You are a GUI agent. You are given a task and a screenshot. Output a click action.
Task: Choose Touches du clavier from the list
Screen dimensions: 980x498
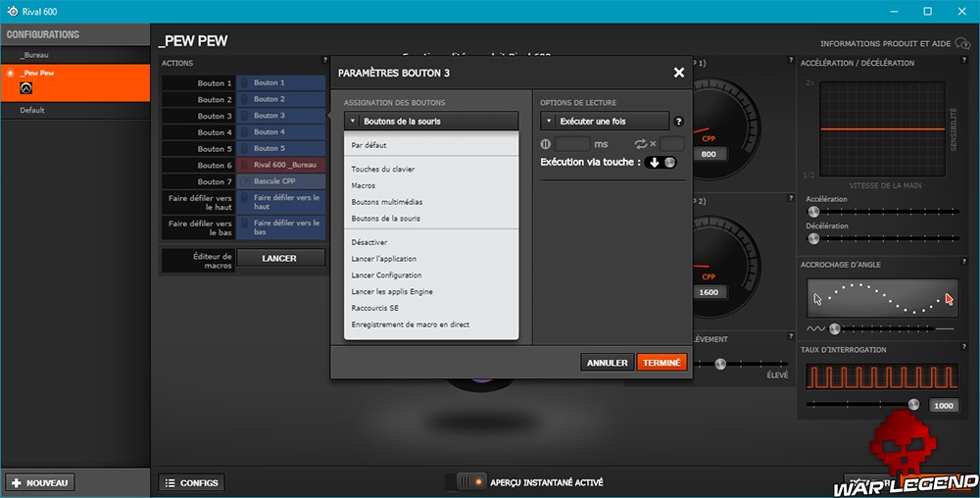pos(376,170)
